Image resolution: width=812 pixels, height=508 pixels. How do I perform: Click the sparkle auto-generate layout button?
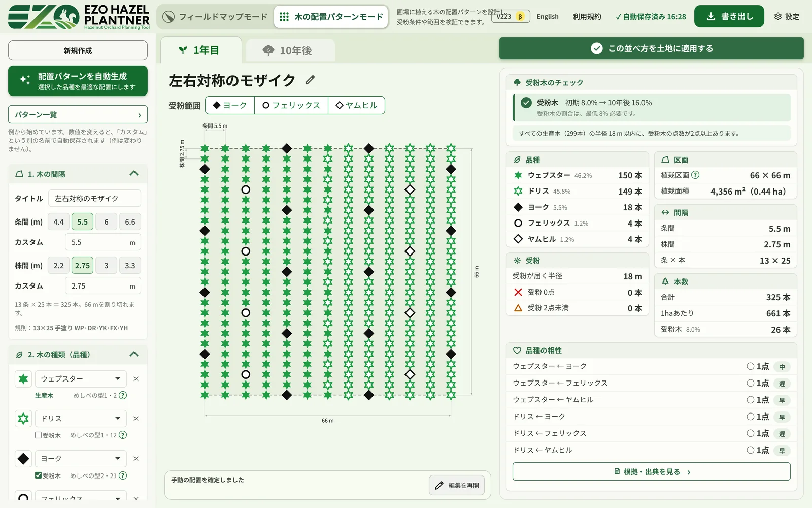pyautogui.click(x=78, y=81)
